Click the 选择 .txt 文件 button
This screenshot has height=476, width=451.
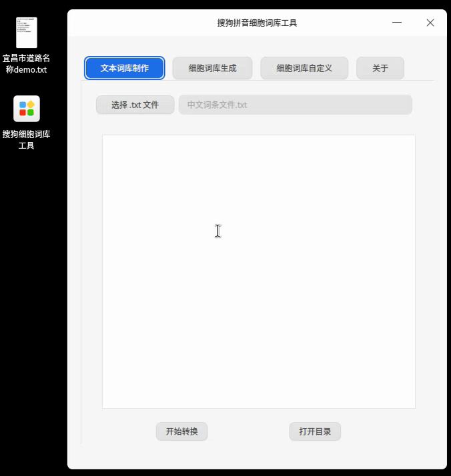click(135, 105)
